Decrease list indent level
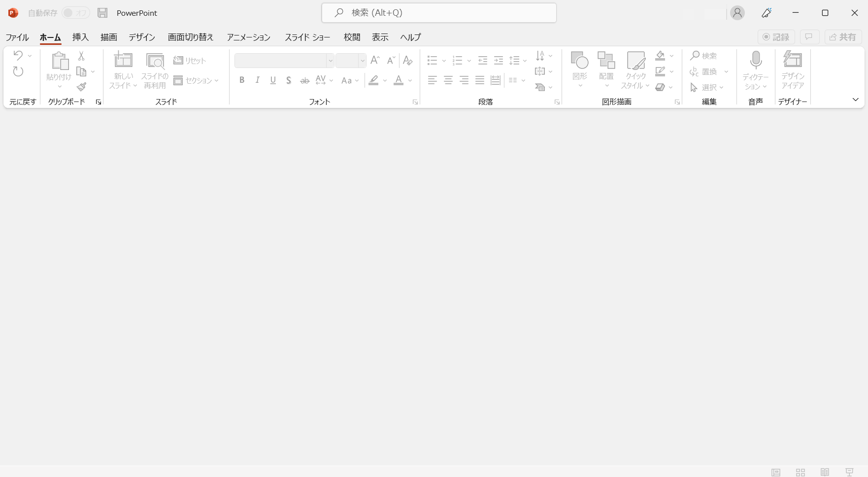 (x=483, y=60)
